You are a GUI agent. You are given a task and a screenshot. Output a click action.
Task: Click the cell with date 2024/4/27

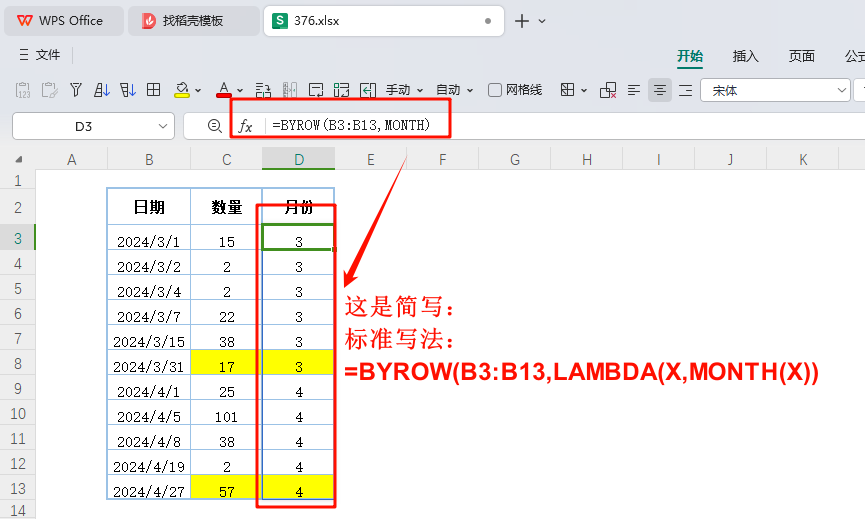pyautogui.click(x=149, y=488)
